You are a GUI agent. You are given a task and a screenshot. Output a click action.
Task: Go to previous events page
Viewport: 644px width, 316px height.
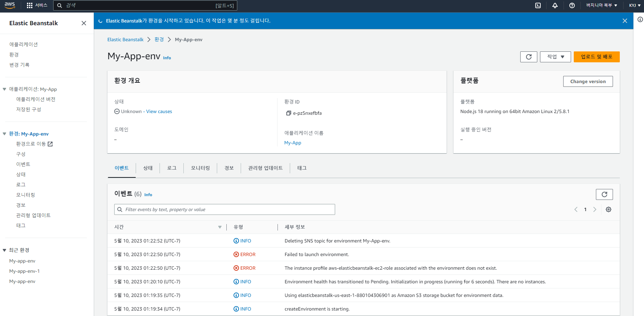point(576,209)
